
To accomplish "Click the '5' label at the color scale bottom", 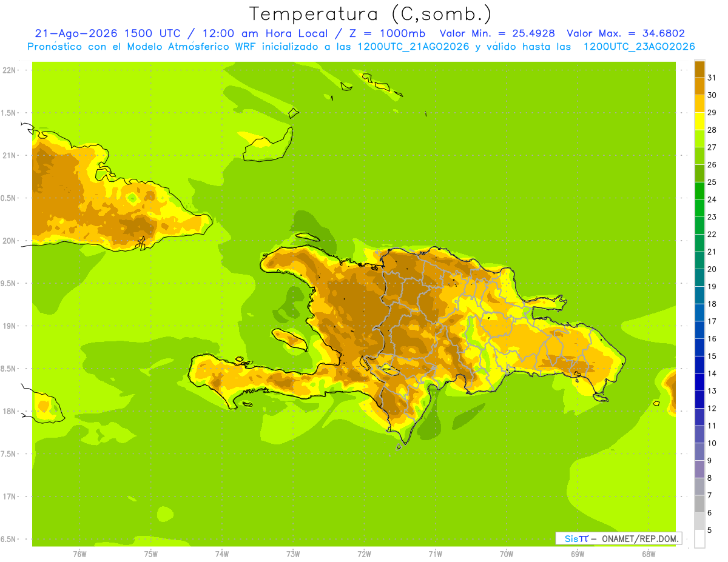I will [709, 530].
